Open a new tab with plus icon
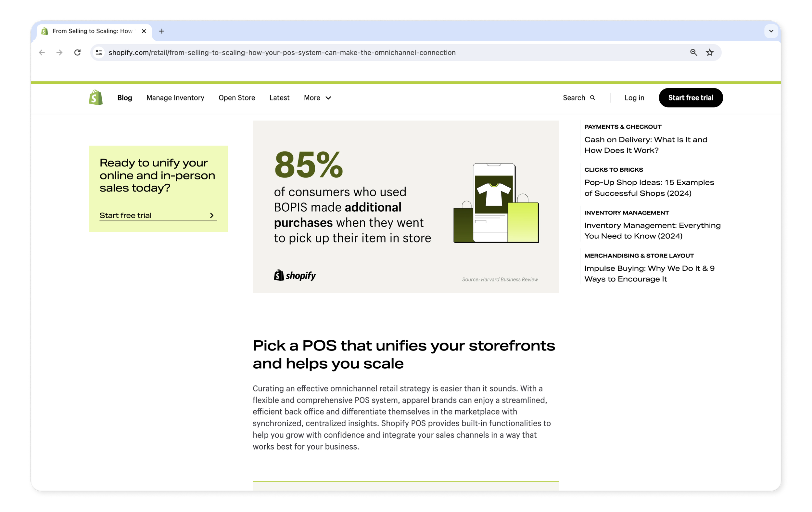The width and height of the screenshot is (812, 512). tap(162, 31)
